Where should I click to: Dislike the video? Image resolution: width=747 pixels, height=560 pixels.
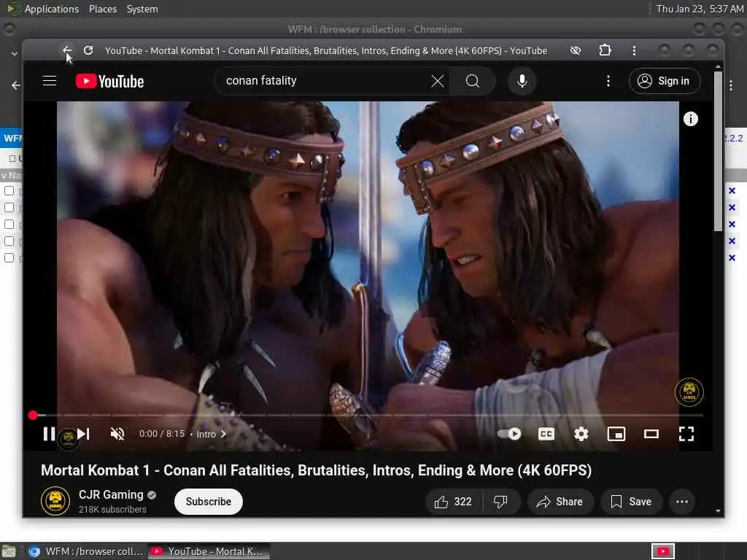pyautogui.click(x=500, y=502)
